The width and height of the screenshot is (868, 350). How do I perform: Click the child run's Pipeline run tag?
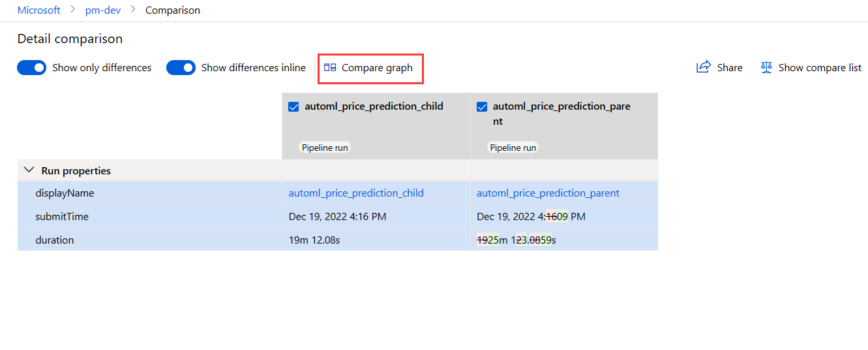[x=324, y=148]
